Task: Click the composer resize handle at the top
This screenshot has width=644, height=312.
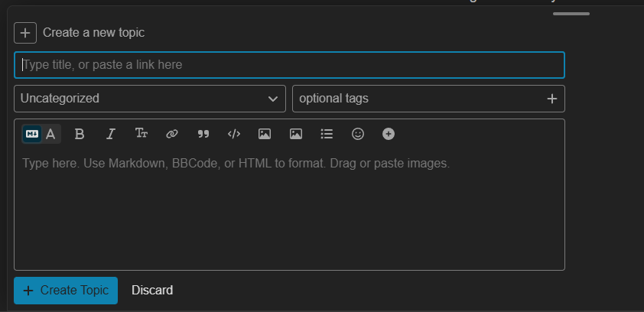Action: (571, 14)
